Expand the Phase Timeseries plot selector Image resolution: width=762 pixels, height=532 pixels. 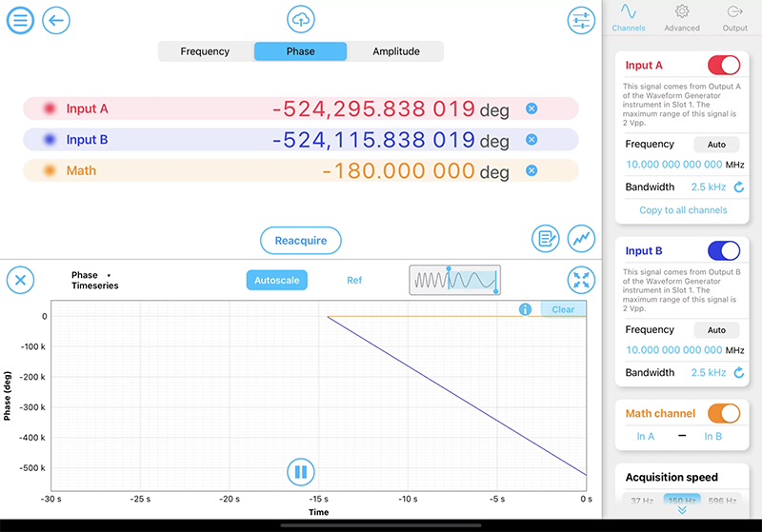(94, 280)
